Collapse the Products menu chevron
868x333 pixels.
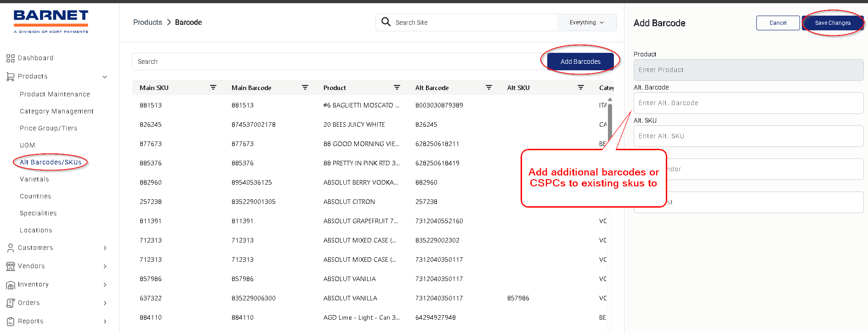(105, 77)
